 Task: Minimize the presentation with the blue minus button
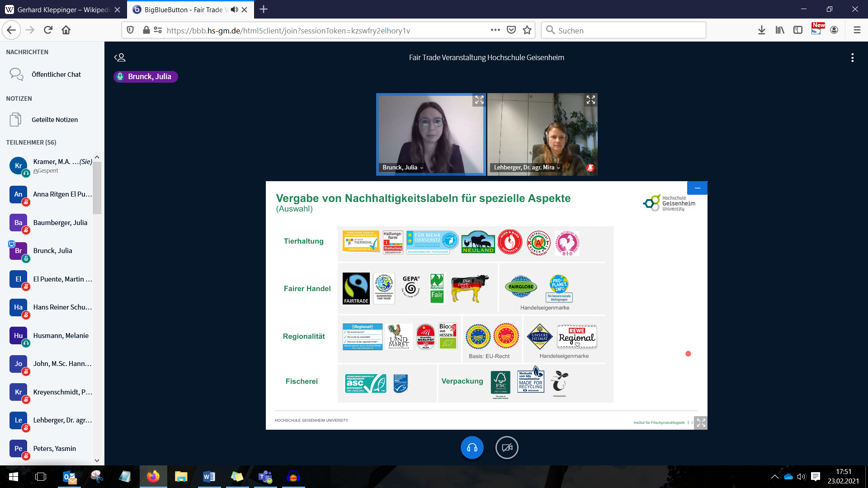click(x=697, y=188)
